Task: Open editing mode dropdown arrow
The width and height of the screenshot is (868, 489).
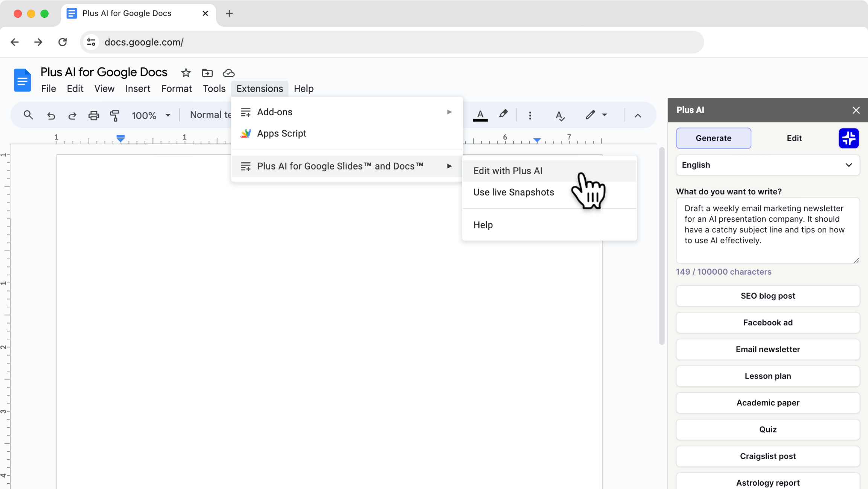Action: (604, 115)
